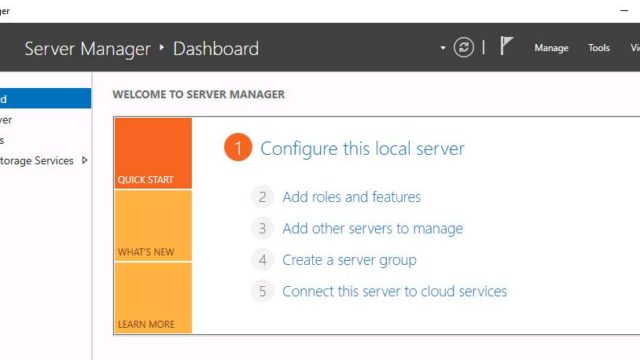Select the Quick Start tile
The height and width of the screenshot is (360, 640).
(153, 153)
